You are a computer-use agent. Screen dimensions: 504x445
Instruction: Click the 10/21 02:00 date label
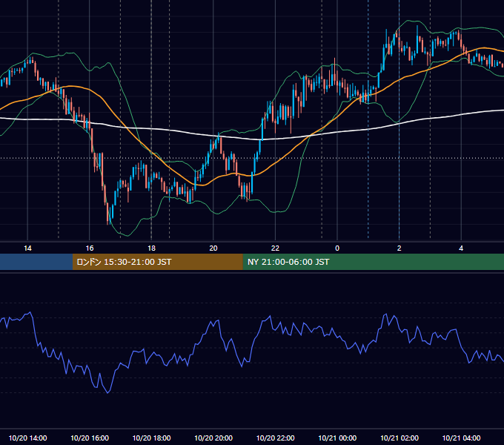pos(399,438)
